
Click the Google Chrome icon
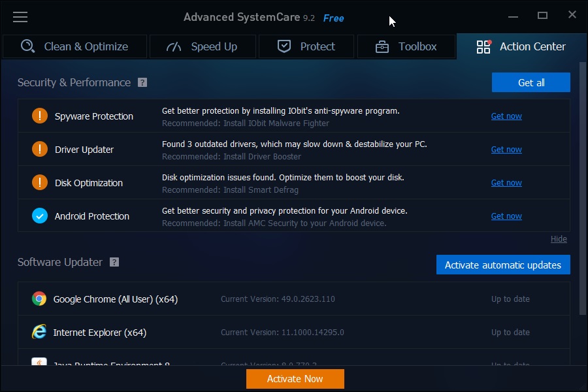click(x=39, y=299)
